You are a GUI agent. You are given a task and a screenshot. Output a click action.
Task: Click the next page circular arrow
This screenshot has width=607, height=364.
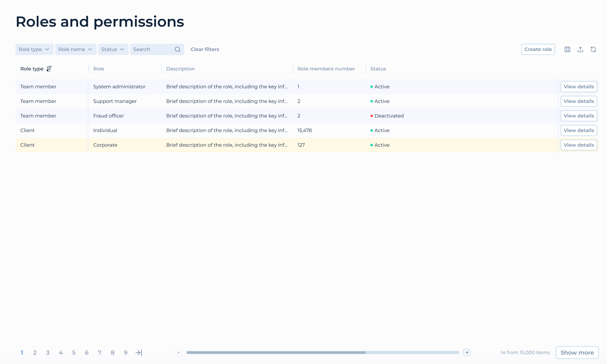click(467, 352)
